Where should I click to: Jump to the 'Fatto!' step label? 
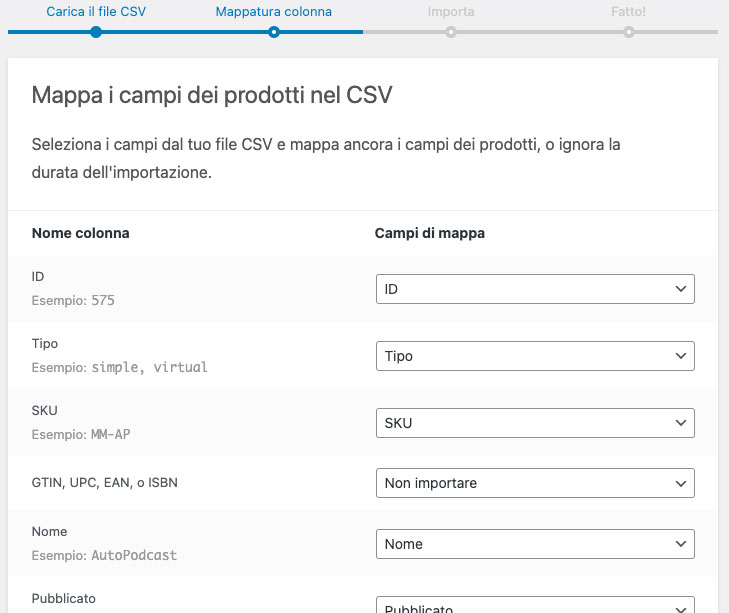point(628,12)
